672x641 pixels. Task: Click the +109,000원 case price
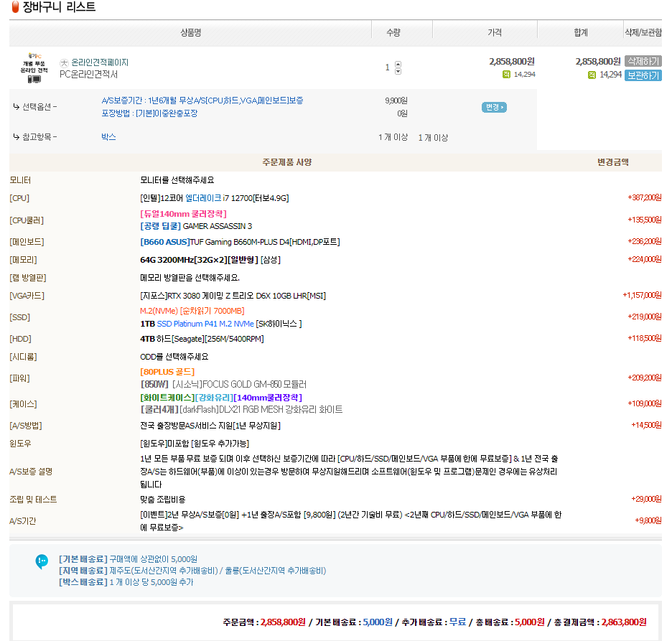coord(645,403)
